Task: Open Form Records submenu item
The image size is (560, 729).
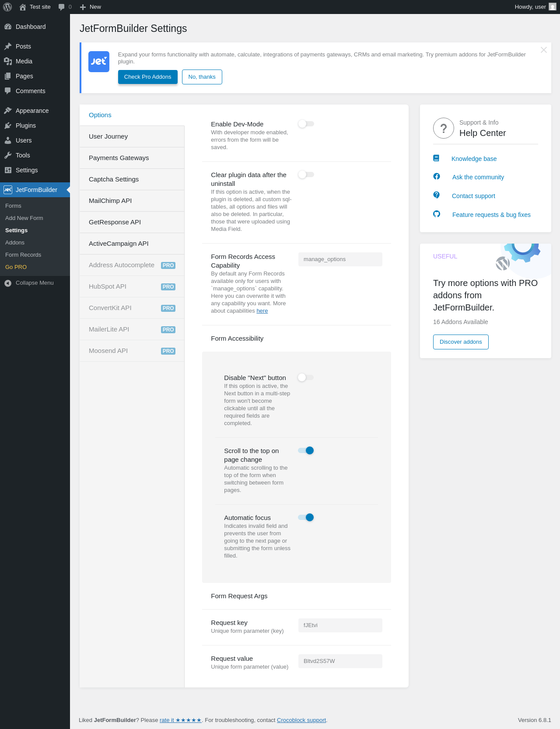Action: point(35,255)
